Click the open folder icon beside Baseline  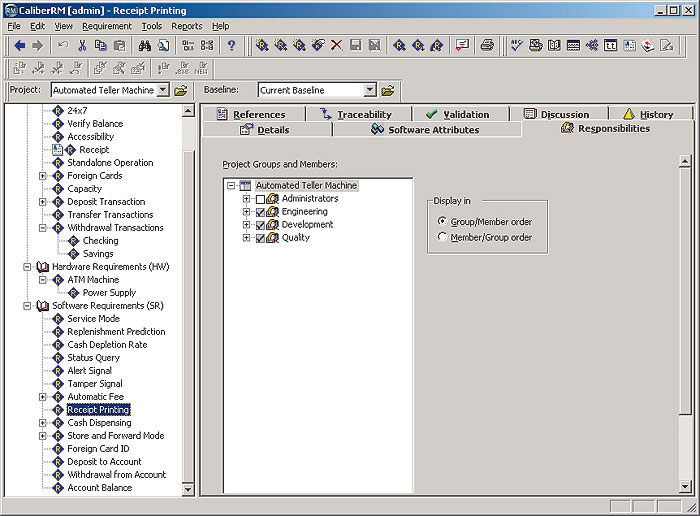pyautogui.click(x=388, y=90)
